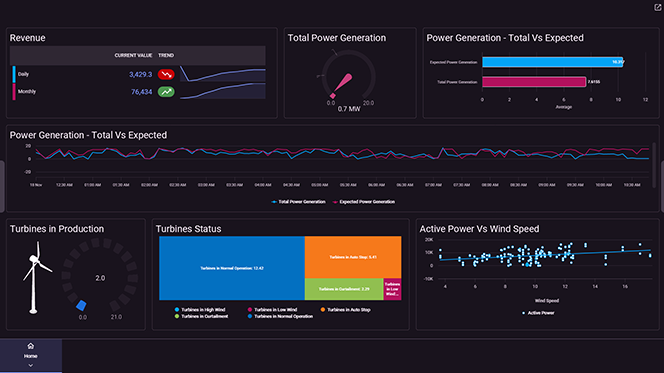664x373 pixels.
Task: Click the Turbines Status title
Action: (x=188, y=229)
